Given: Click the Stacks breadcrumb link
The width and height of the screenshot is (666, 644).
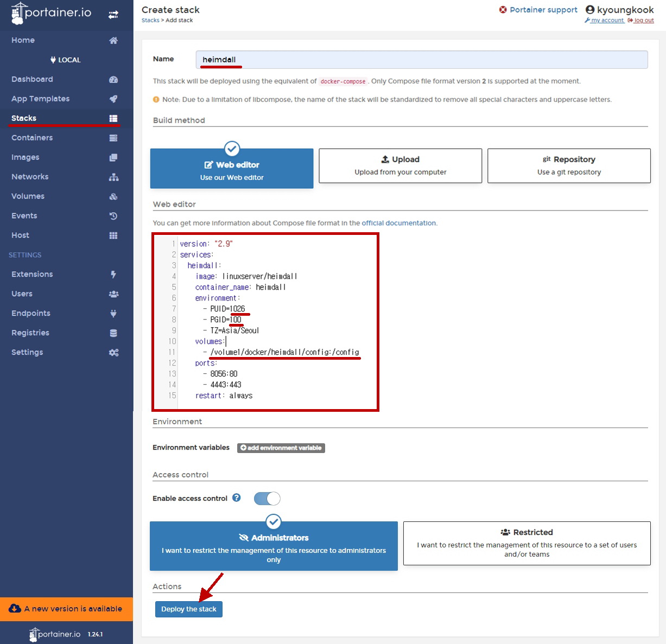Looking at the screenshot, I should [x=150, y=20].
